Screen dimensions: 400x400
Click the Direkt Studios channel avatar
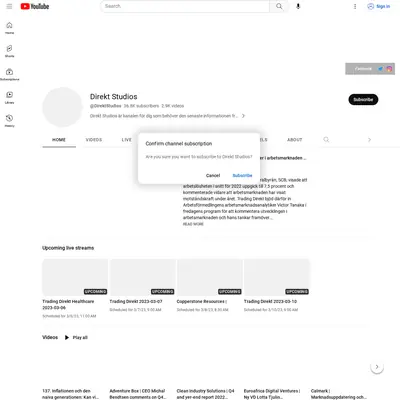coord(62,107)
